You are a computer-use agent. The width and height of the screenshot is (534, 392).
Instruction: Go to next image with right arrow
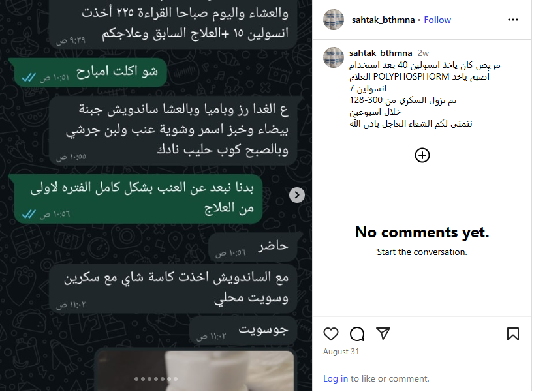click(297, 195)
